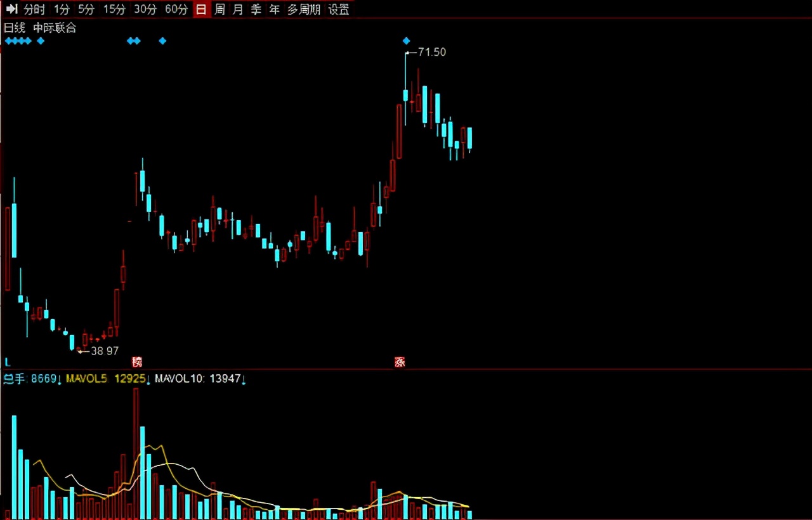Open the red 涨 marker under the price chart
Viewport: 812px width, 520px height.
click(x=400, y=362)
